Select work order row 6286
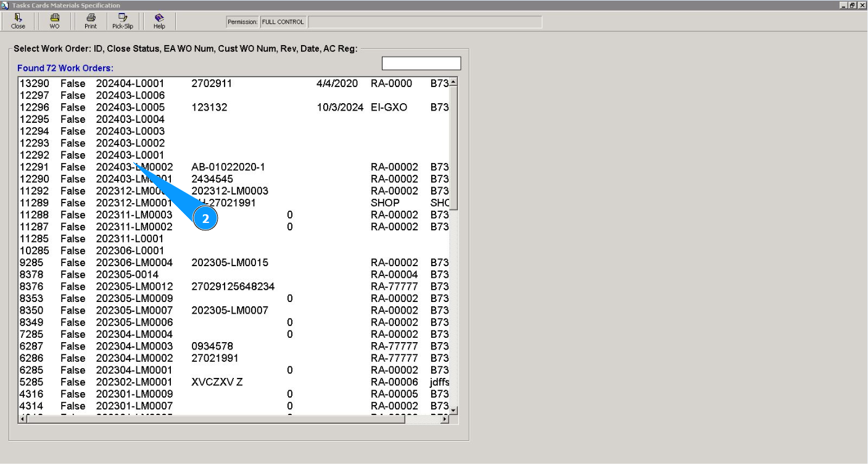The width and height of the screenshot is (868, 465). (234, 358)
